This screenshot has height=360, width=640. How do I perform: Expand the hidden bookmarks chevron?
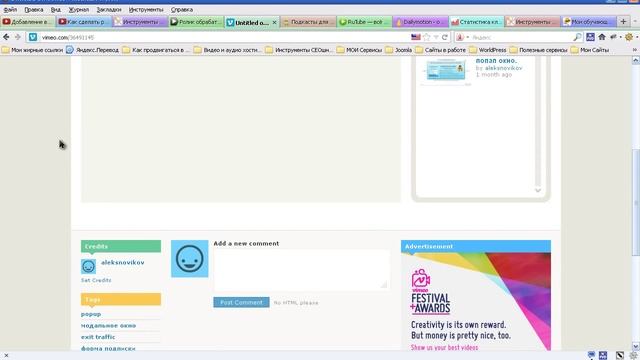tap(635, 50)
